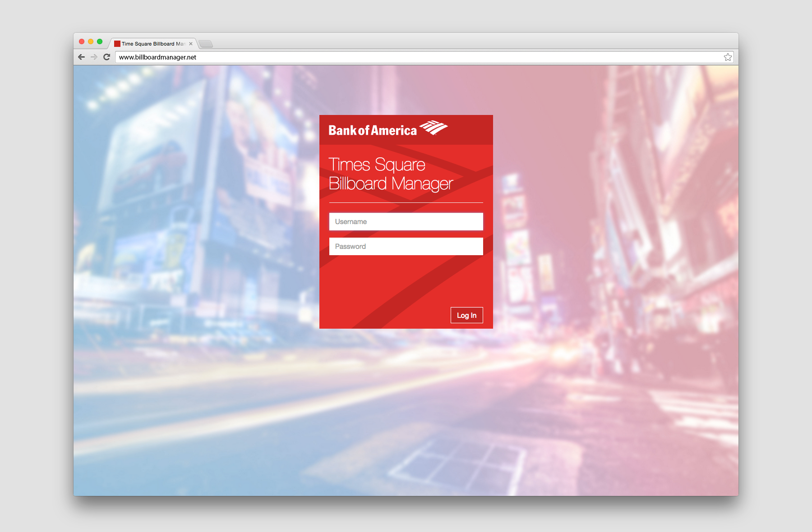Click the browser forward arrow
Screen dimensions: 812x532
coord(94,57)
